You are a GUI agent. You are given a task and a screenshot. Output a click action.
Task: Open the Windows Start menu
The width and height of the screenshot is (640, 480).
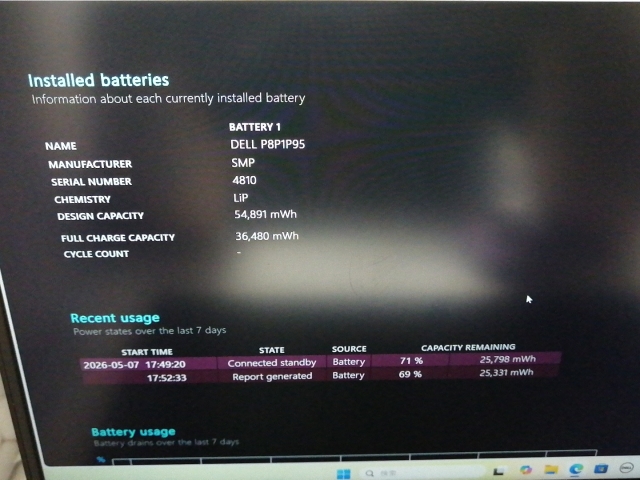pos(343,473)
